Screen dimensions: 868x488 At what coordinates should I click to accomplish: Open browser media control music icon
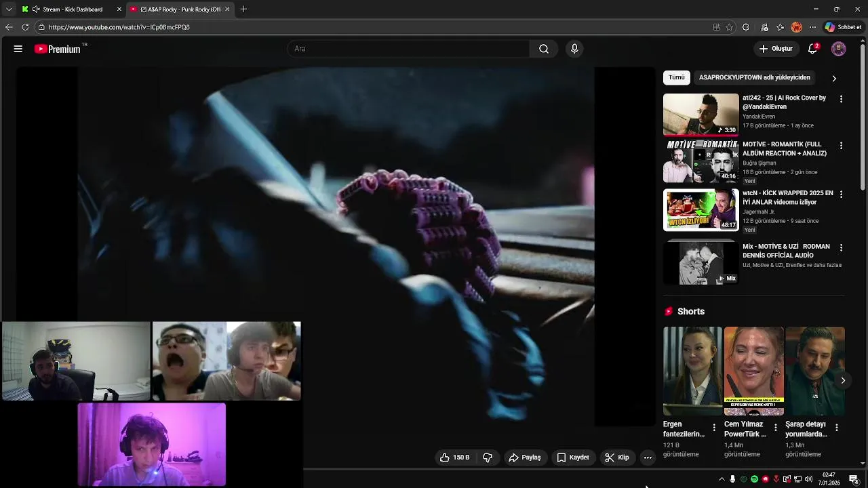pyautogui.click(x=764, y=27)
